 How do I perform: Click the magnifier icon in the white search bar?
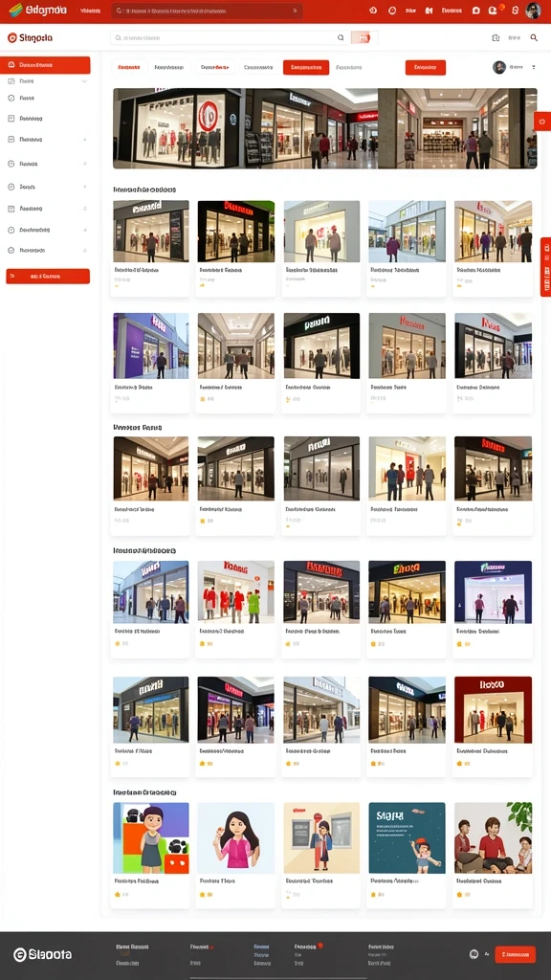341,37
